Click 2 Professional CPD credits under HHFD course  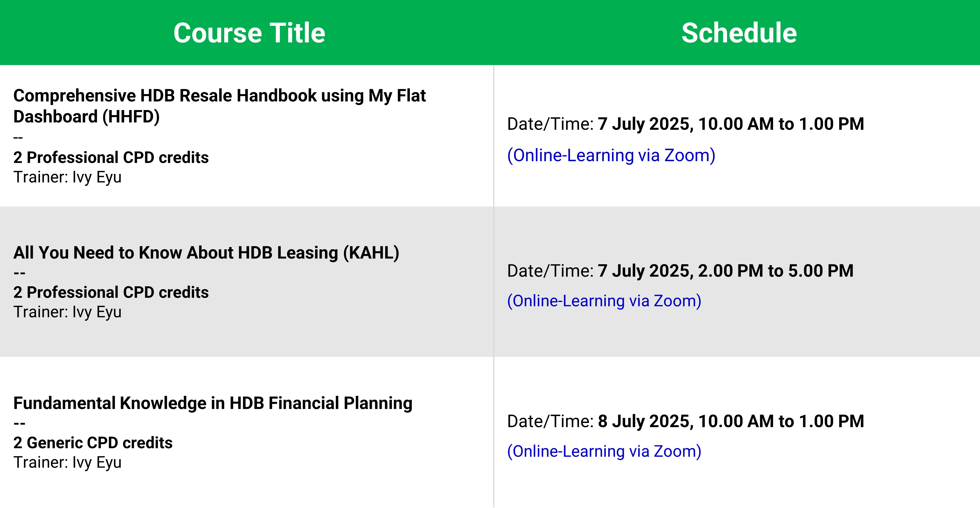click(x=111, y=157)
